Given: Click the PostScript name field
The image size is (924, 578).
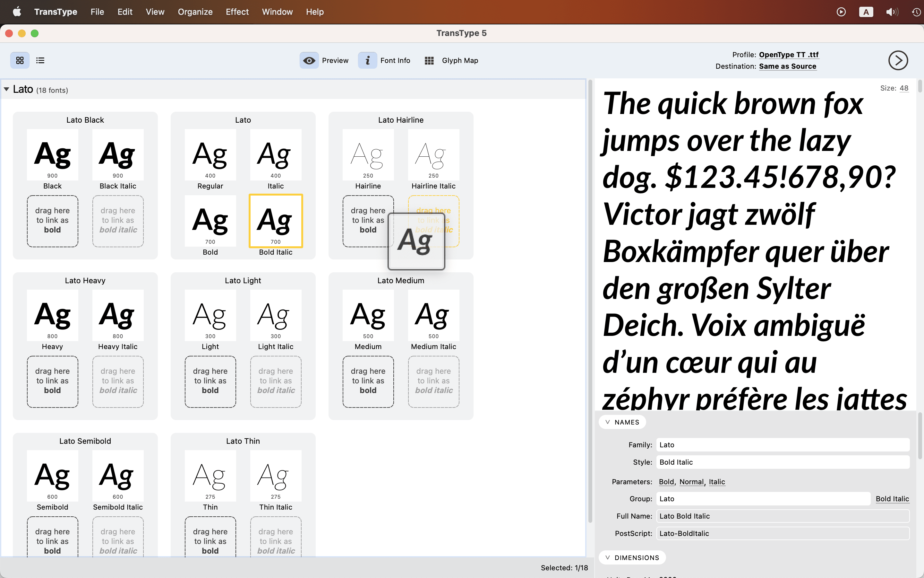Looking at the screenshot, I should click(x=783, y=533).
